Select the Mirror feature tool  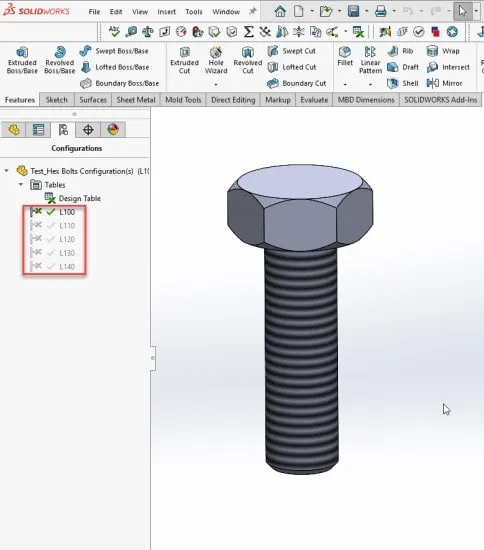click(x=444, y=83)
